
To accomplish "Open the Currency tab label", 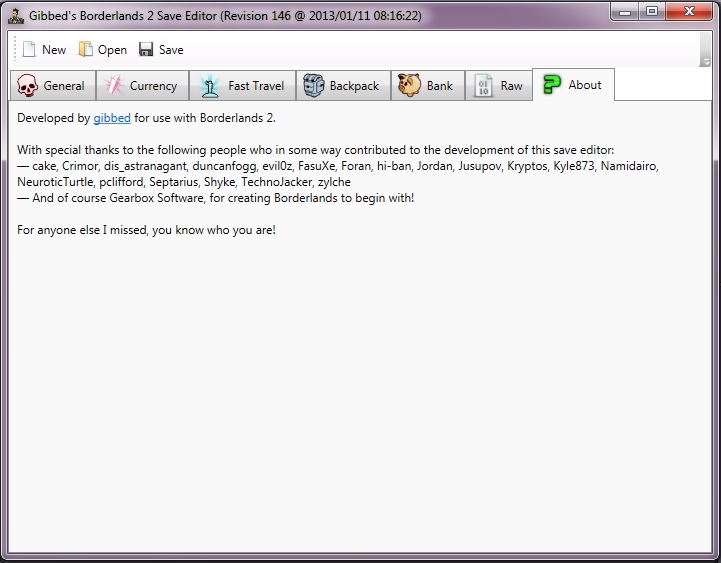I will click(x=153, y=86).
